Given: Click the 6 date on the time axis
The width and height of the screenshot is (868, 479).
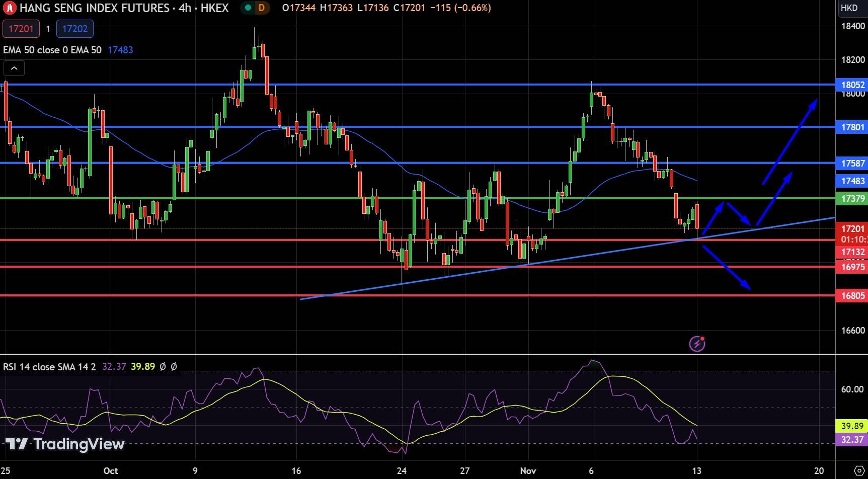Looking at the screenshot, I should (x=591, y=471).
